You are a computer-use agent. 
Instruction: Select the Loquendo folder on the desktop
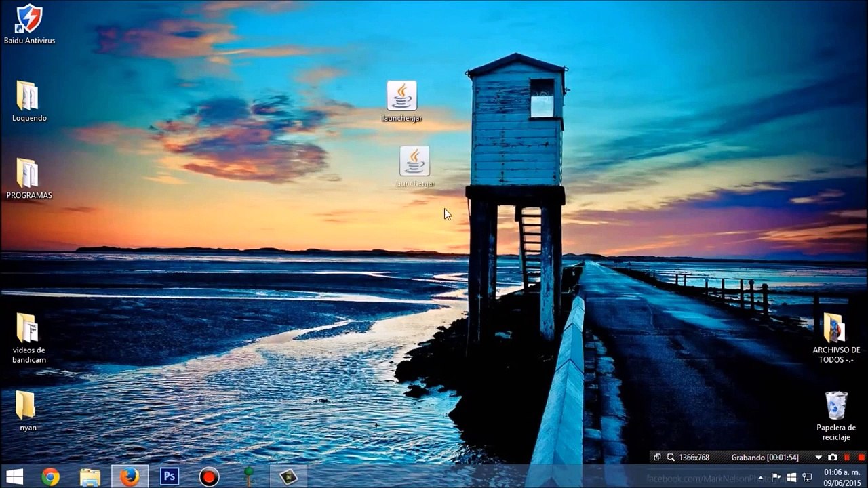click(28, 96)
